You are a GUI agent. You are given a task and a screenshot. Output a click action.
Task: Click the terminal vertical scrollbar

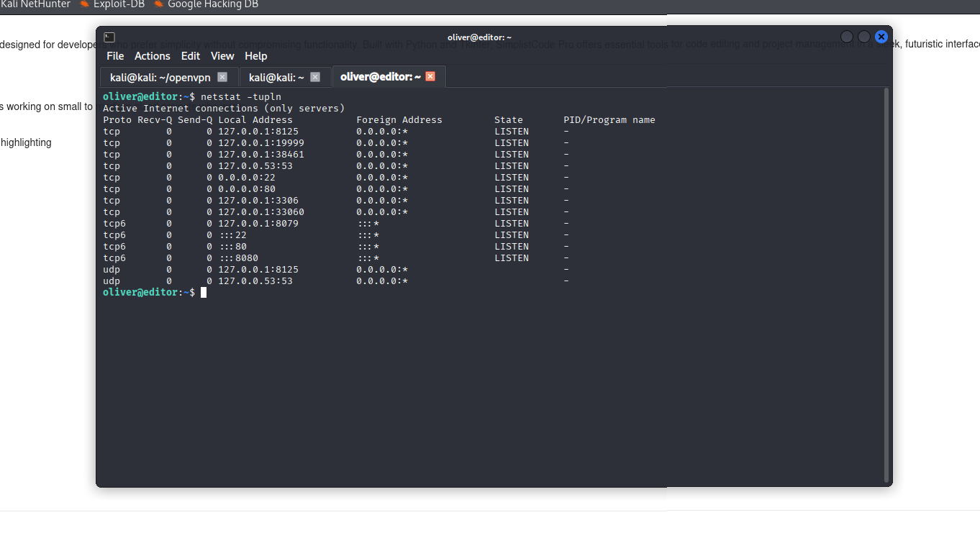(x=886, y=285)
